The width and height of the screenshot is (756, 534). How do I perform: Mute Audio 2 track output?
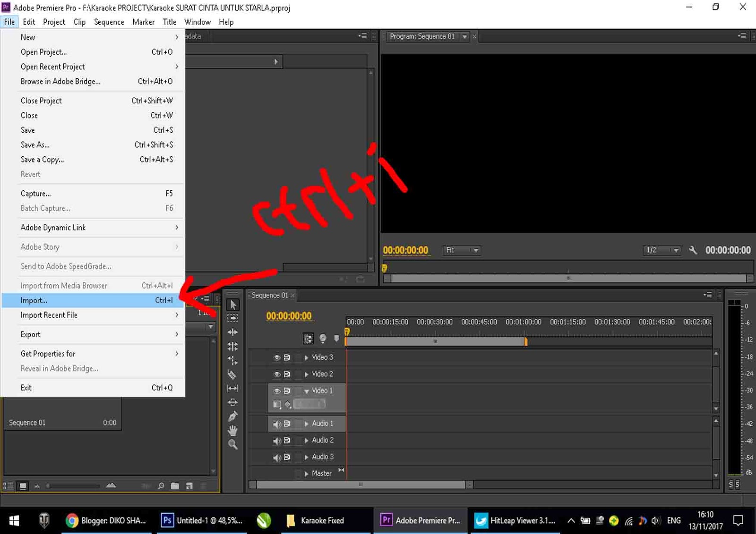277,441
